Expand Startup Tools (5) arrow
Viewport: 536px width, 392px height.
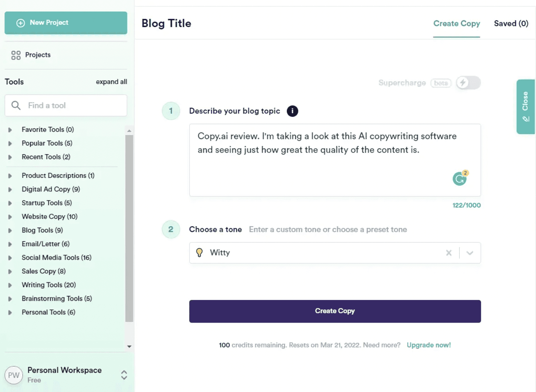point(10,203)
